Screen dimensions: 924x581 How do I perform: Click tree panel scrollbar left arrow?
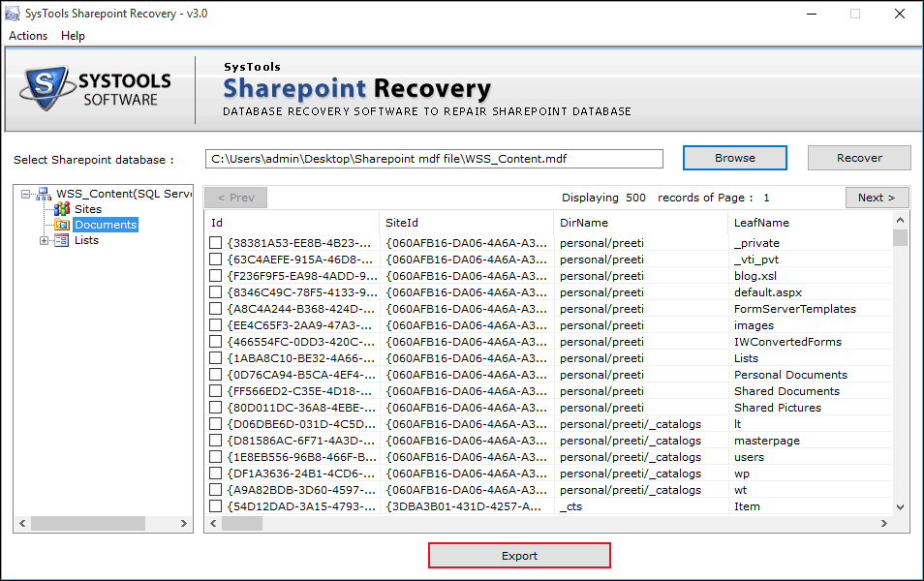pos(22,523)
